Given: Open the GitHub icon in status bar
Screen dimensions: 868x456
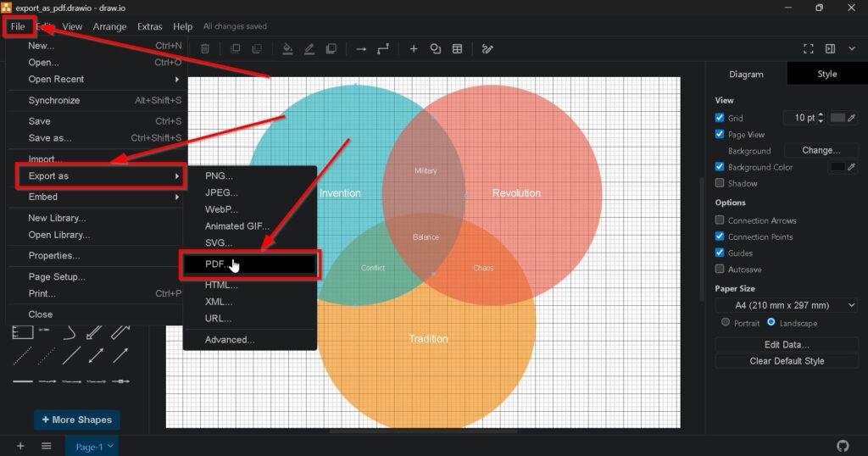Looking at the screenshot, I should 842,446.
